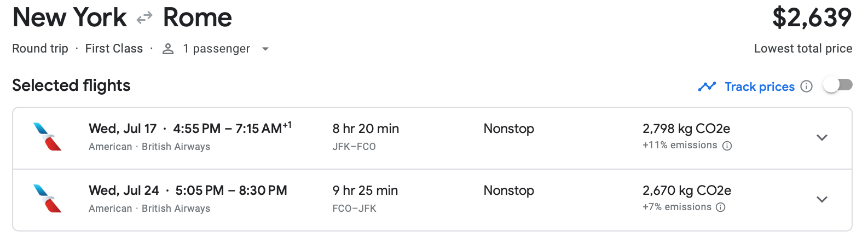This screenshot has height=243, width=868.
Task: Click the Round trip label
Action: (40, 49)
